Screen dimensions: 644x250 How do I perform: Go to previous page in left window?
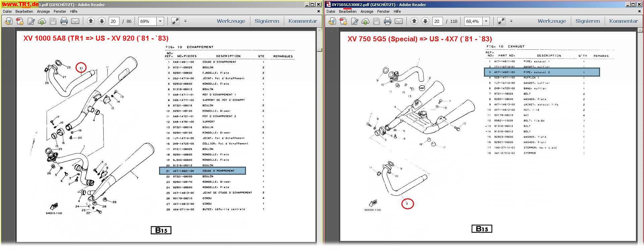click(91, 21)
